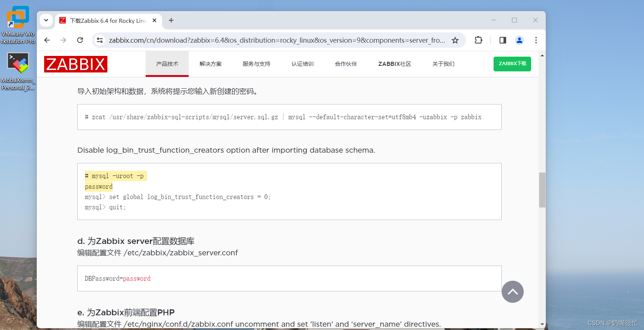View site information icon in address bar
This screenshot has height=330, width=644.
pyautogui.click(x=100, y=40)
